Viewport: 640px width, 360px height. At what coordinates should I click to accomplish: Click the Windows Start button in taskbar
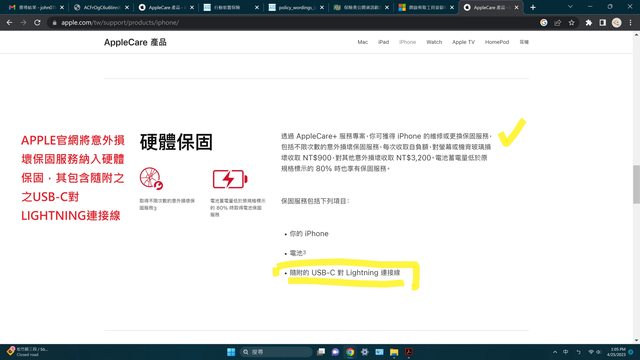click(x=231, y=352)
